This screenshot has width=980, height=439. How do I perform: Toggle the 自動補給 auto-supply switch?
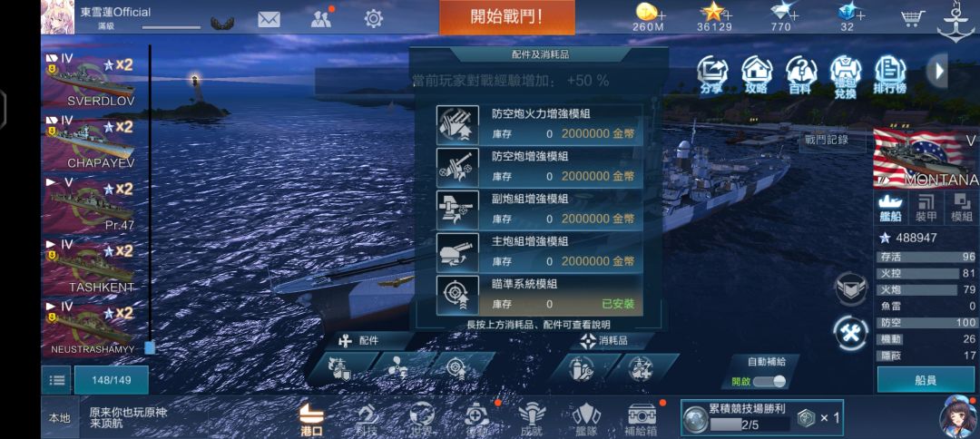coord(769,382)
